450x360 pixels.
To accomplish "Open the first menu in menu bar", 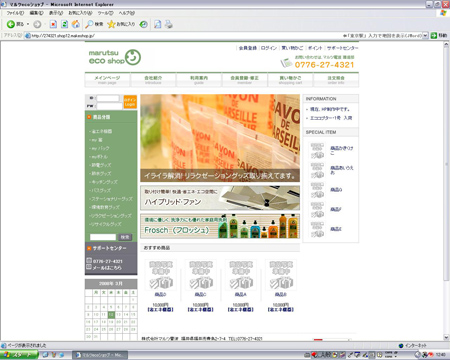I will [x=15, y=13].
